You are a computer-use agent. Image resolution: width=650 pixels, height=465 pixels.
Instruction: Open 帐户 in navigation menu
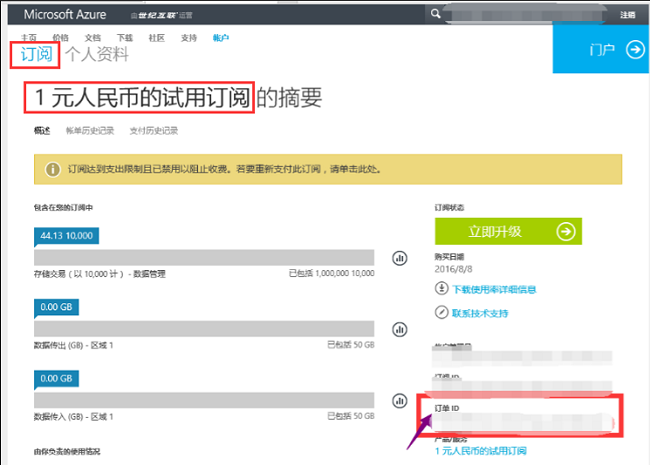221,37
